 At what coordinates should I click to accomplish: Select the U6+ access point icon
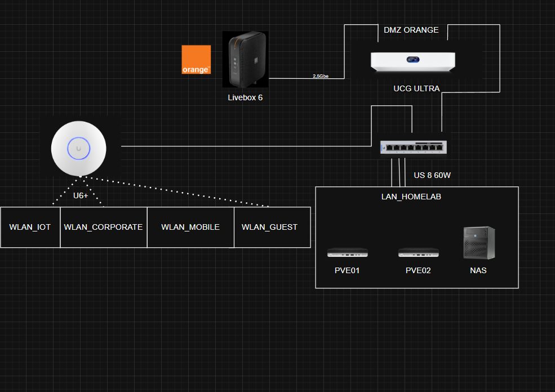[x=78, y=148]
